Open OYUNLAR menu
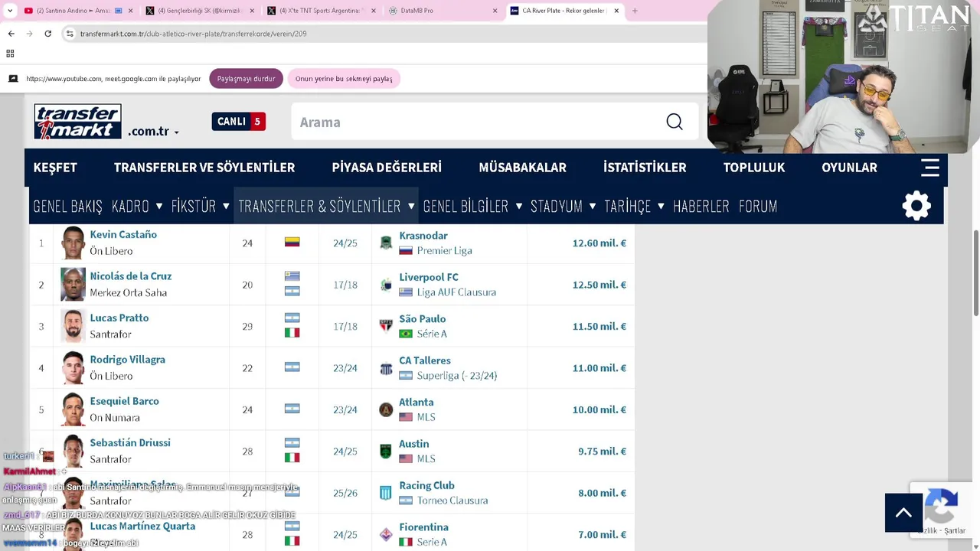The width and height of the screenshot is (980, 551). click(849, 168)
